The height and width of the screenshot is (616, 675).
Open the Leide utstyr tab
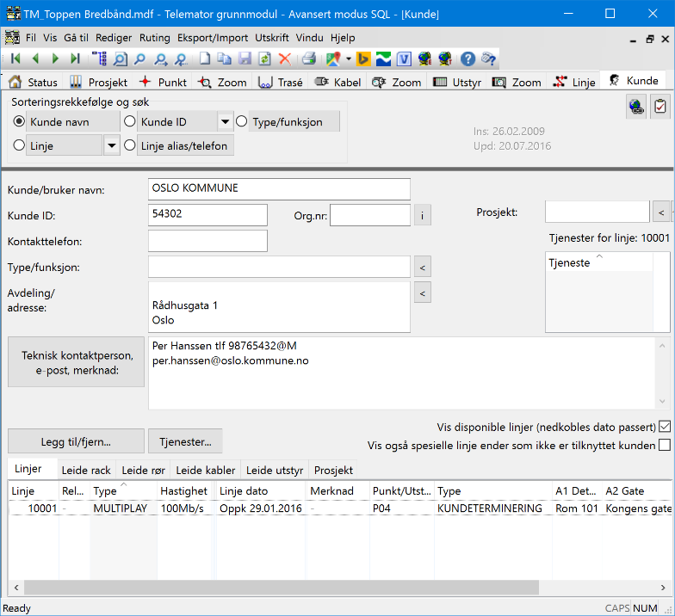coord(275,470)
